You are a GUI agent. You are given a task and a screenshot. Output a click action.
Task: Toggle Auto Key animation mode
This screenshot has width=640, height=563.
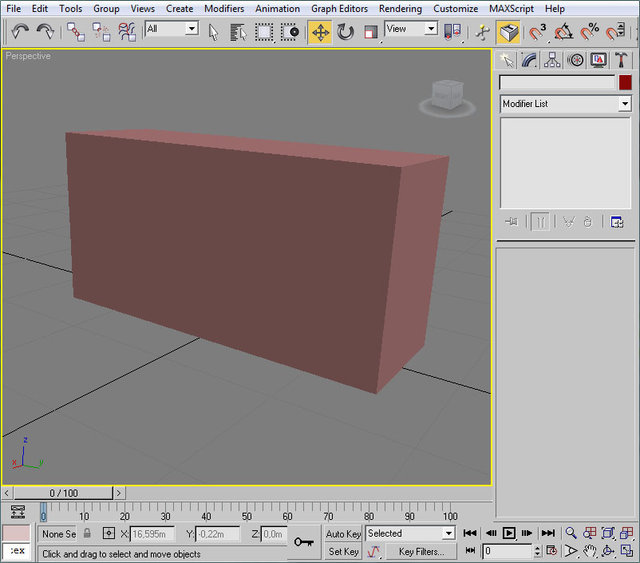point(343,534)
